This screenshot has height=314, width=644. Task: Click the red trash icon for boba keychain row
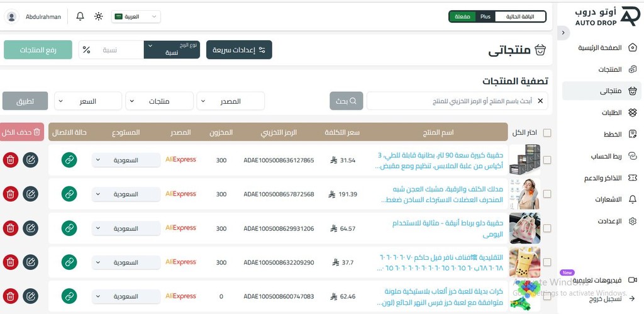coord(11,262)
